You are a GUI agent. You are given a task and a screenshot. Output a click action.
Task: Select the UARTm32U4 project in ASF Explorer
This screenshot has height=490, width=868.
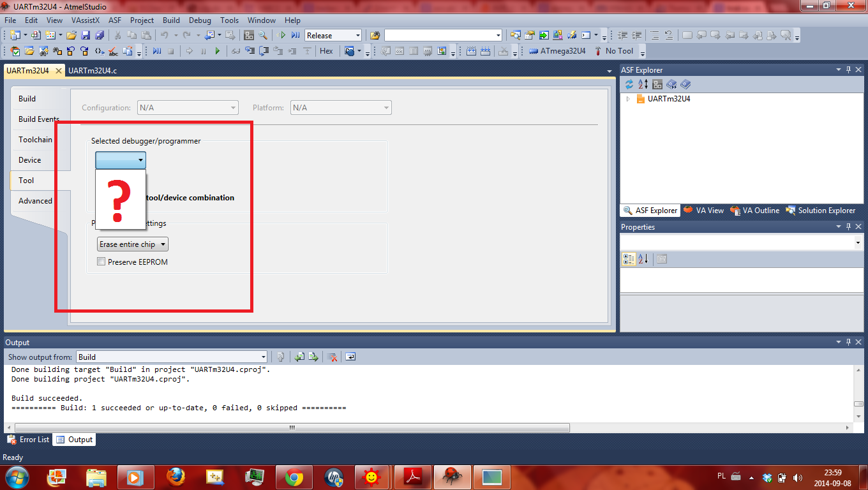668,99
